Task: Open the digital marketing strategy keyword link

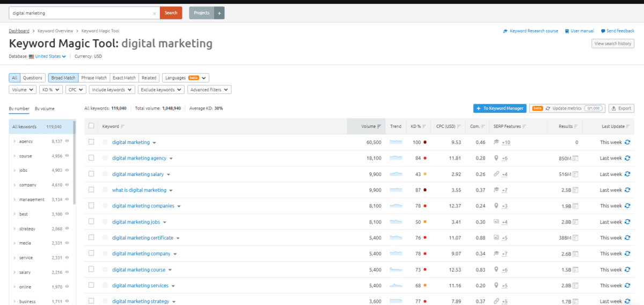Action: [141, 301]
